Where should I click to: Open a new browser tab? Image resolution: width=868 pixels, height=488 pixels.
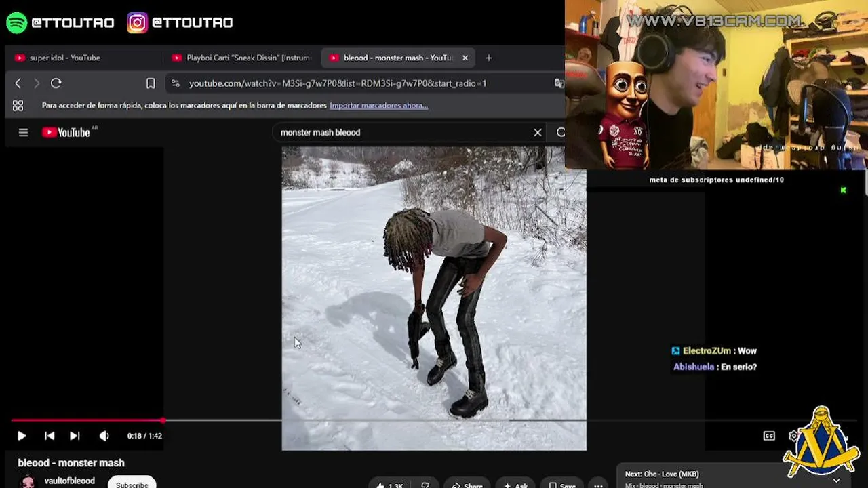click(x=489, y=58)
